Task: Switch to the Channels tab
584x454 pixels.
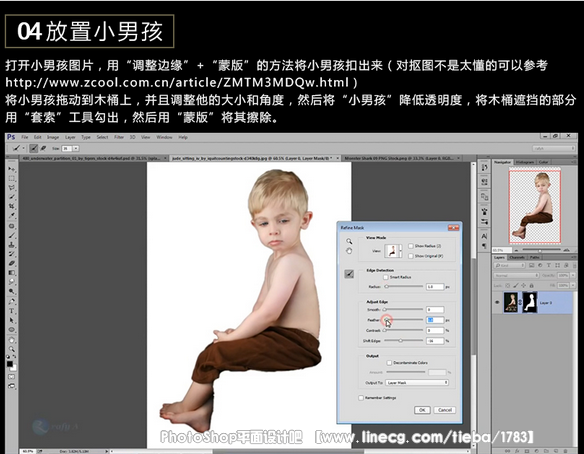Action: click(517, 257)
